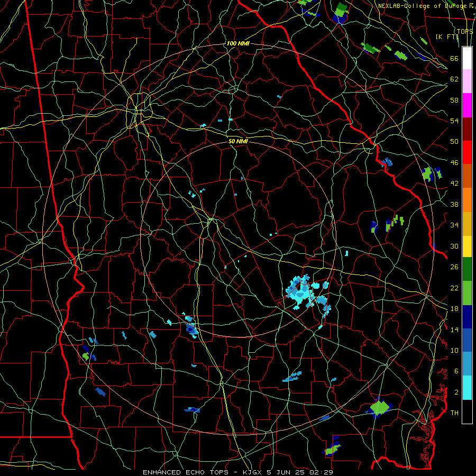Click the legend value "42"
Image resolution: width=476 pixels, height=476 pixels.
pos(454,183)
